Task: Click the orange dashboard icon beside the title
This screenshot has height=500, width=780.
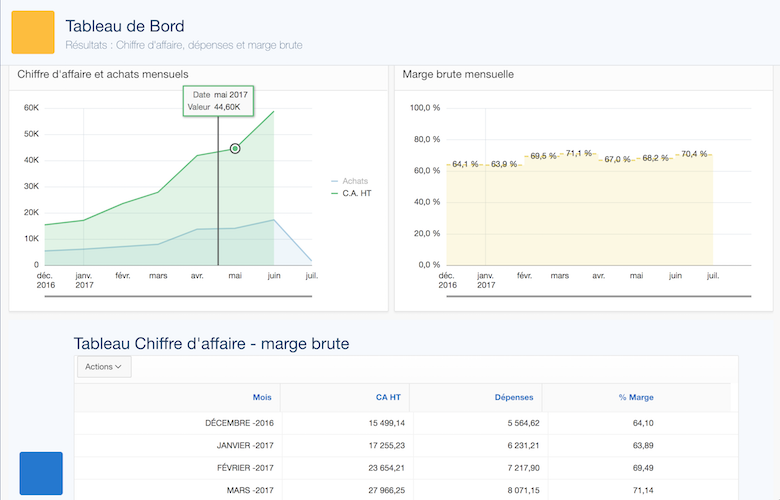Action: [x=32, y=32]
